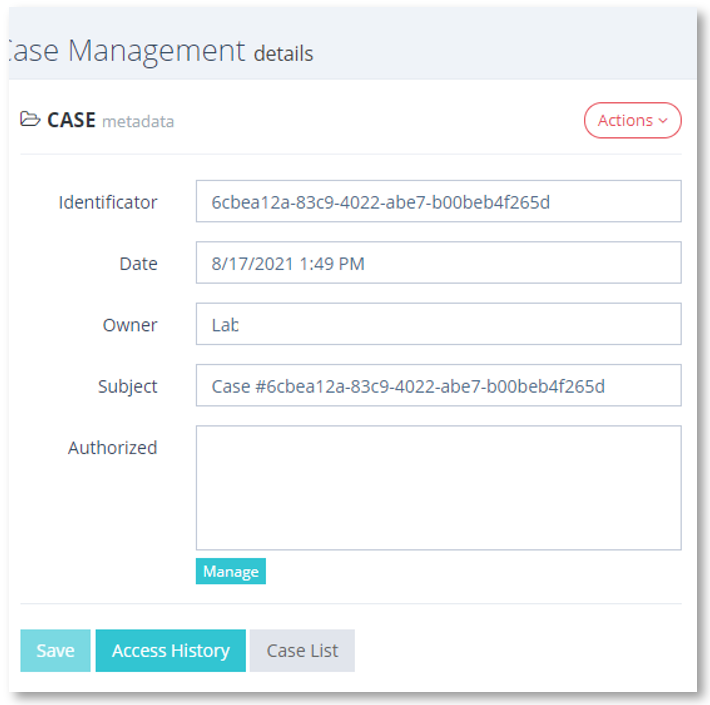Click the Subject input field

click(438, 385)
